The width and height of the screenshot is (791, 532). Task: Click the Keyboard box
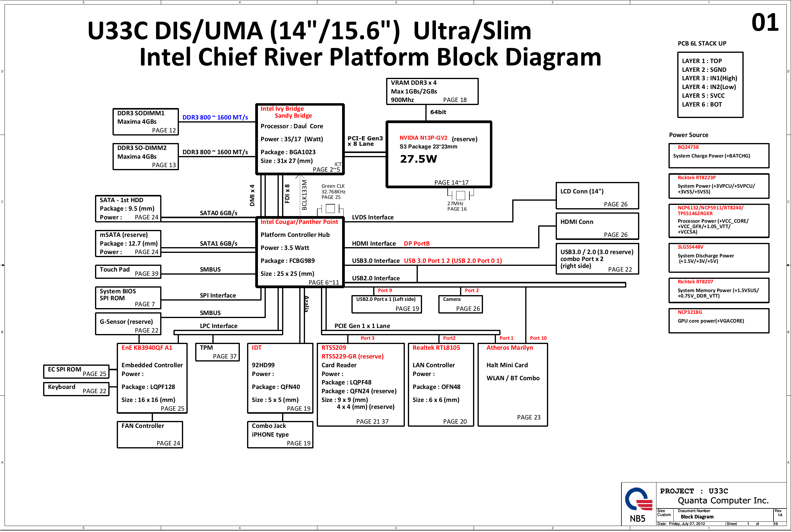tap(76, 389)
